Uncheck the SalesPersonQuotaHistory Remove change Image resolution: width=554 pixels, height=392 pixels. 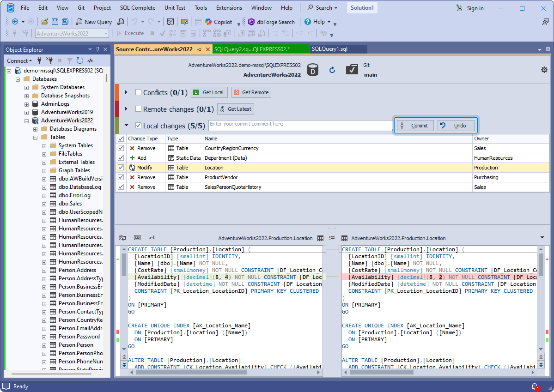click(x=121, y=187)
